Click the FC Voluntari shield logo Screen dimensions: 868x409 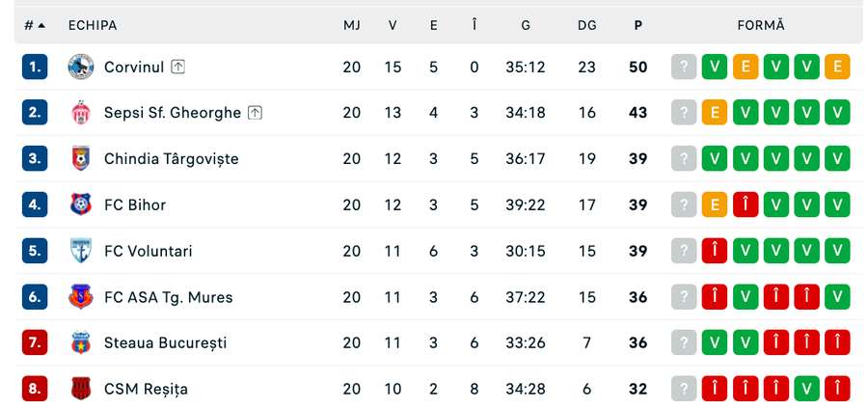point(80,251)
